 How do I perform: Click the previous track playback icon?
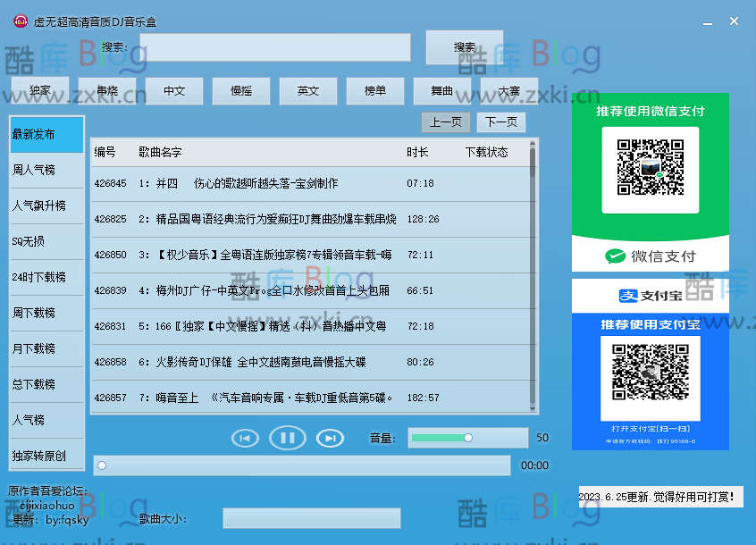coord(245,438)
